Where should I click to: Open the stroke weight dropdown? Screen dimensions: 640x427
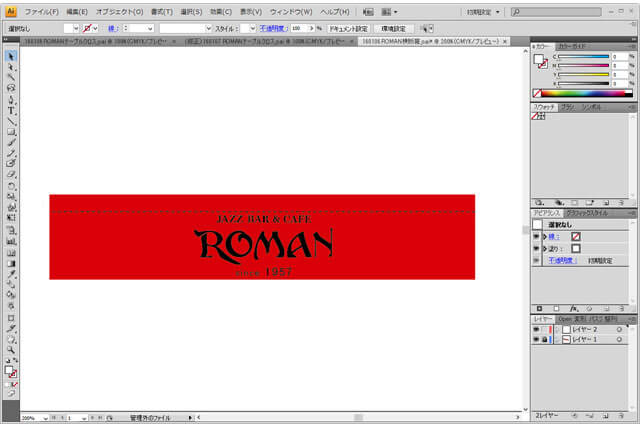coord(150,28)
